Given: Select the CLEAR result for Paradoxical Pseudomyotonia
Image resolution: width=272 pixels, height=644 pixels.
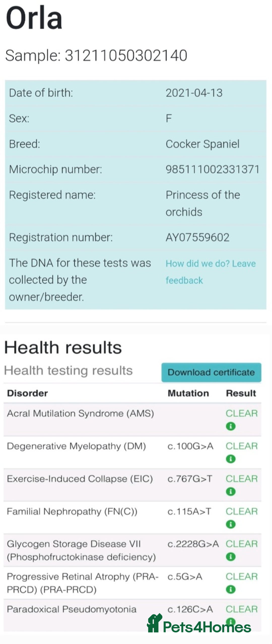Looking at the screenshot, I should 242,609.
